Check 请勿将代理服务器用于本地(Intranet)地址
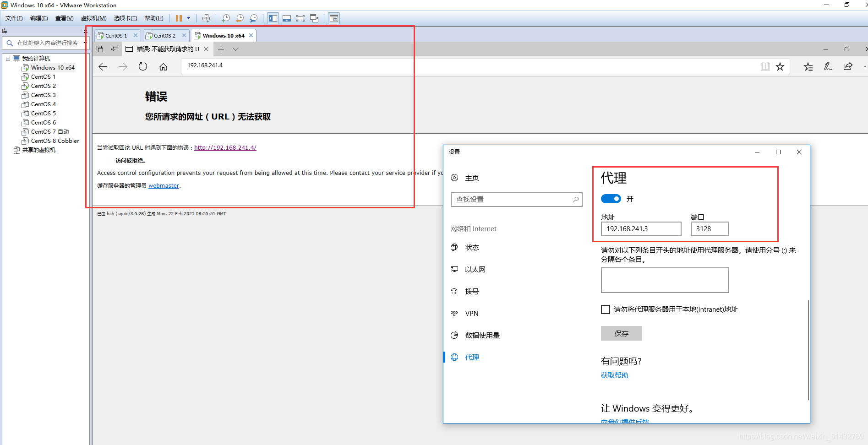The height and width of the screenshot is (445, 868). 606,309
